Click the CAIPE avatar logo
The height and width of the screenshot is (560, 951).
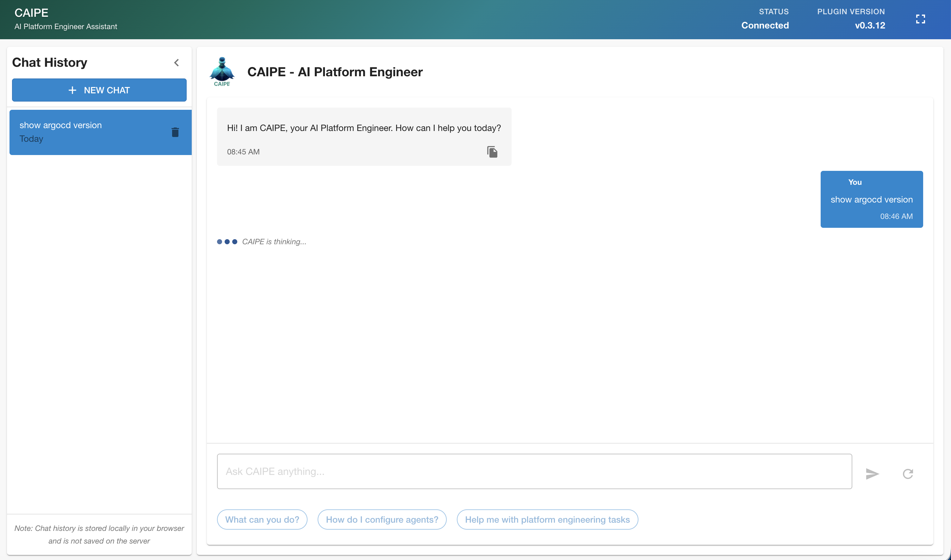point(222,72)
